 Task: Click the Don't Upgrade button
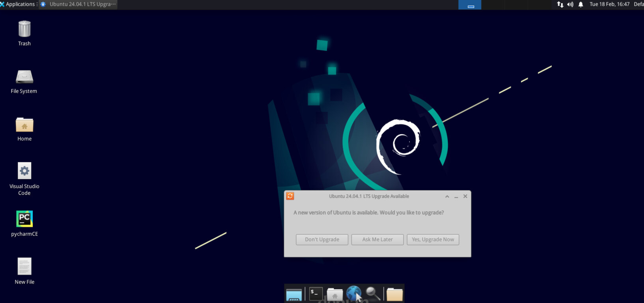(x=322, y=240)
